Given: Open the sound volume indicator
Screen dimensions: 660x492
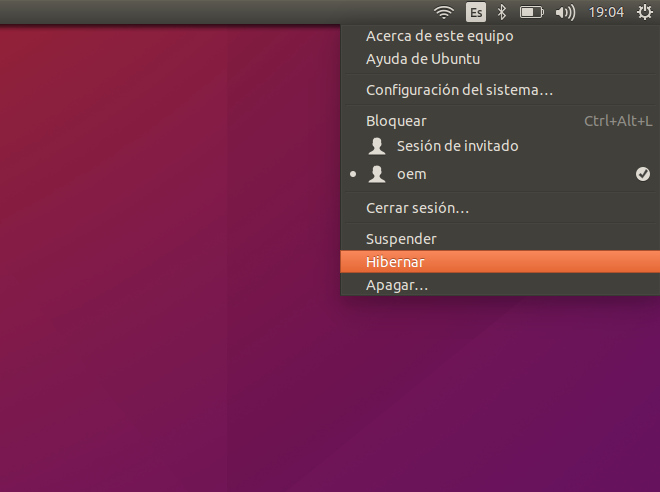Looking at the screenshot, I should [565, 12].
